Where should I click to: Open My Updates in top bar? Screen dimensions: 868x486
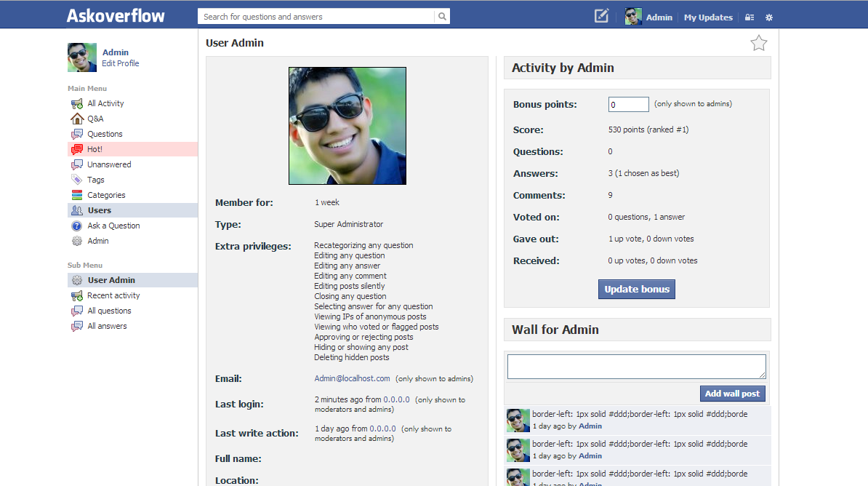[707, 17]
